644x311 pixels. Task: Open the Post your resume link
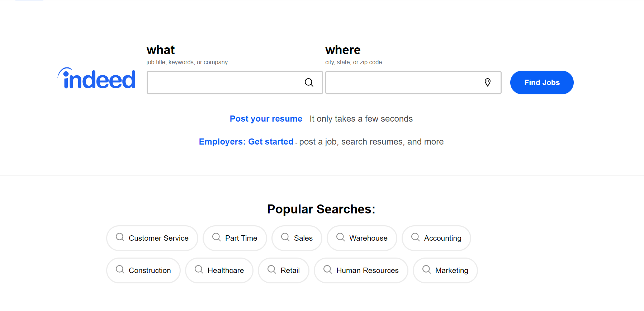(266, 118)
